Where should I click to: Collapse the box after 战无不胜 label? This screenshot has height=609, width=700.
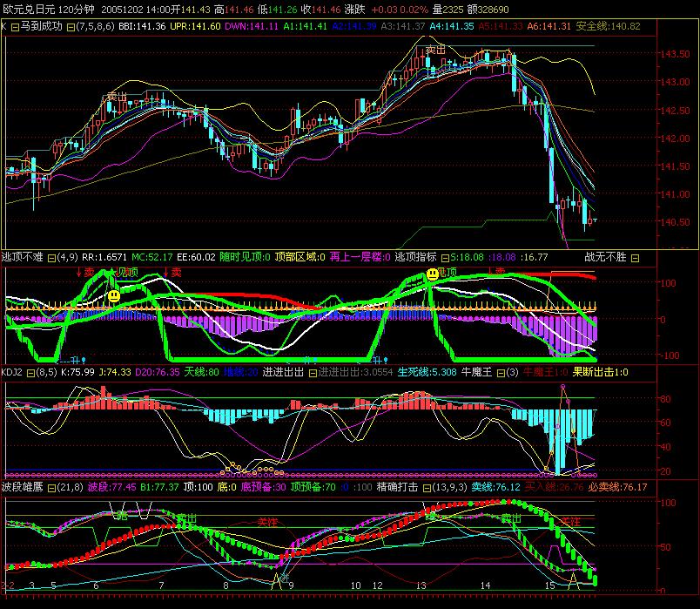636,258
